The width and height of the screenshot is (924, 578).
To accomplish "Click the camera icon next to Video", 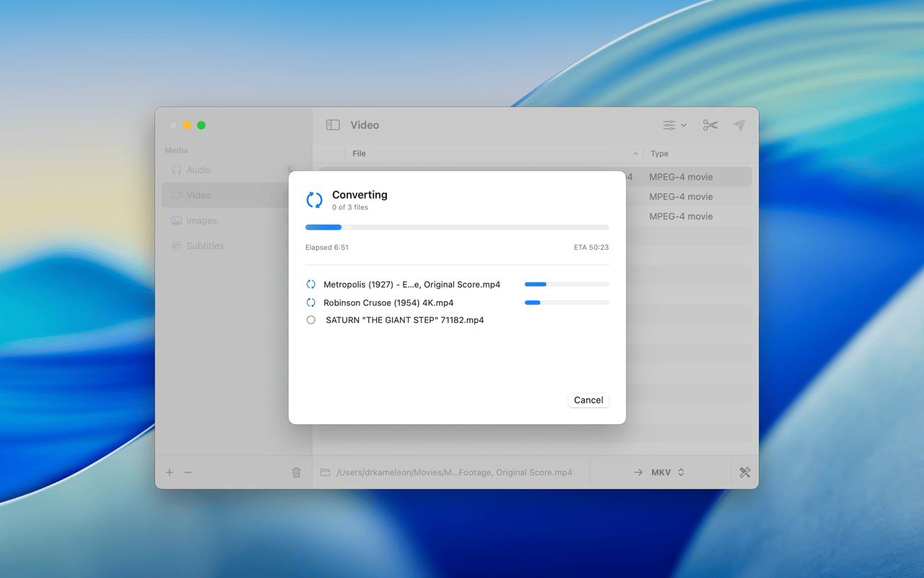I will click(177, 195).
